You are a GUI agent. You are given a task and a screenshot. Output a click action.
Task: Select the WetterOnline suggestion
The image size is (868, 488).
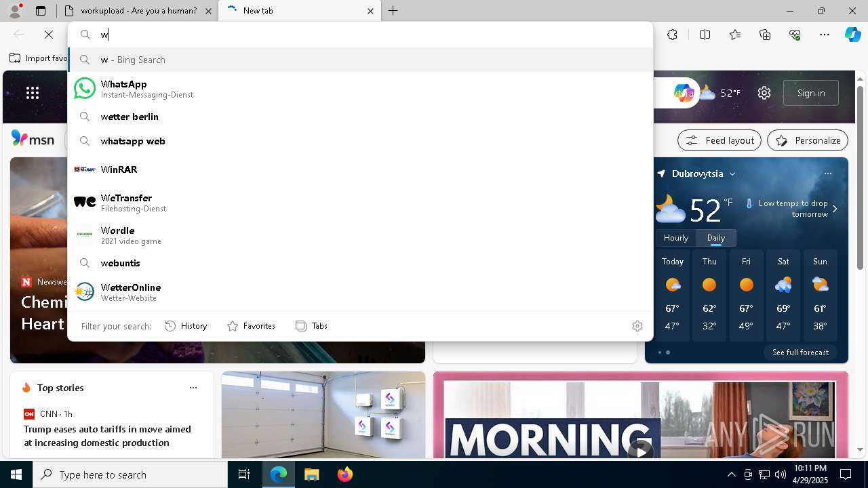[x=360, y=292]
